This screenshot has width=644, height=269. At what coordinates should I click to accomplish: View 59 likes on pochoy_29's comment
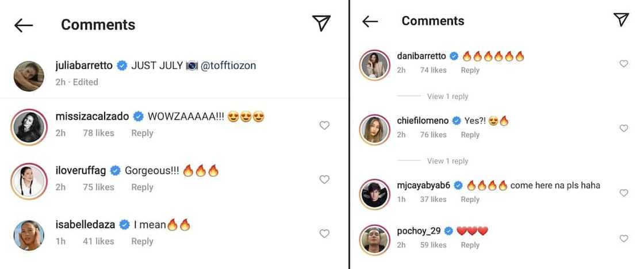pos(433,245)
